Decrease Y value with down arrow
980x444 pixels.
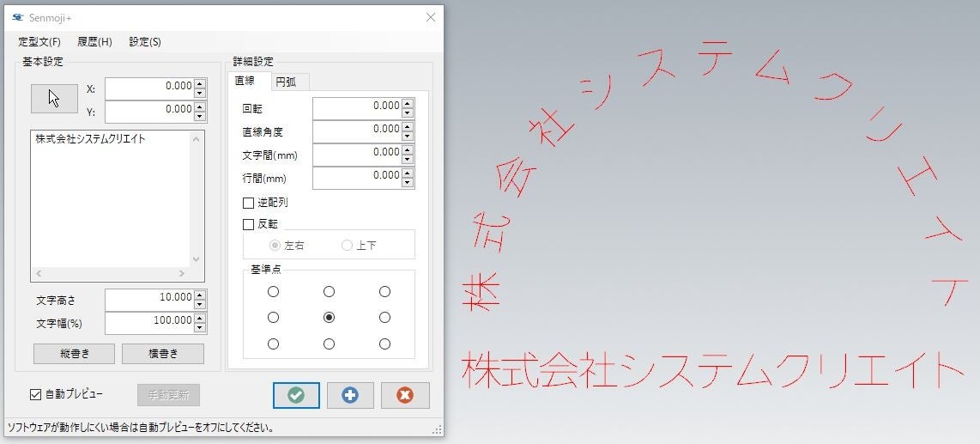(x=200, y=117)
